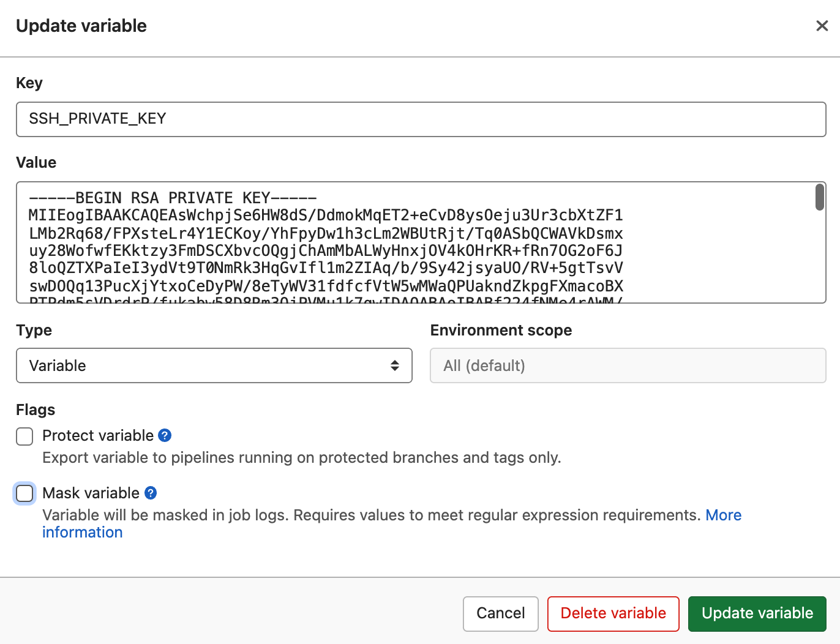Open help icon beside Protect variable
The width and height of the screenshot is (840, 644).
click(165, 435)
